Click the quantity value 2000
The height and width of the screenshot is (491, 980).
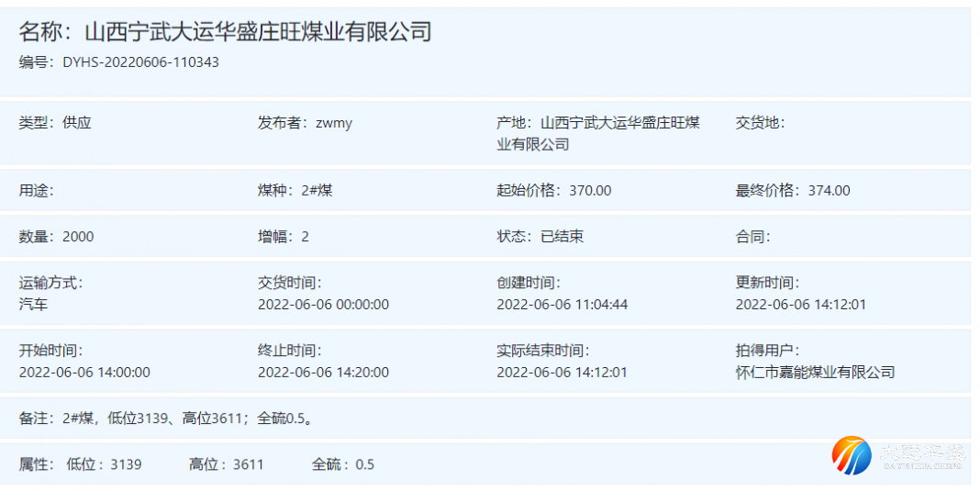pyautogui.click(x=78, y=237)
